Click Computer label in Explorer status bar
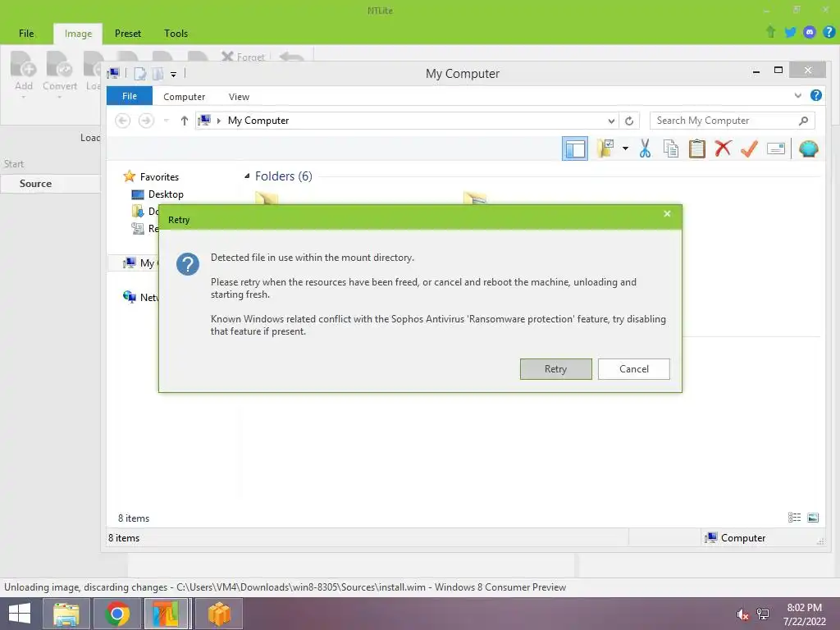Screen dimensions: 840x630 743,538
